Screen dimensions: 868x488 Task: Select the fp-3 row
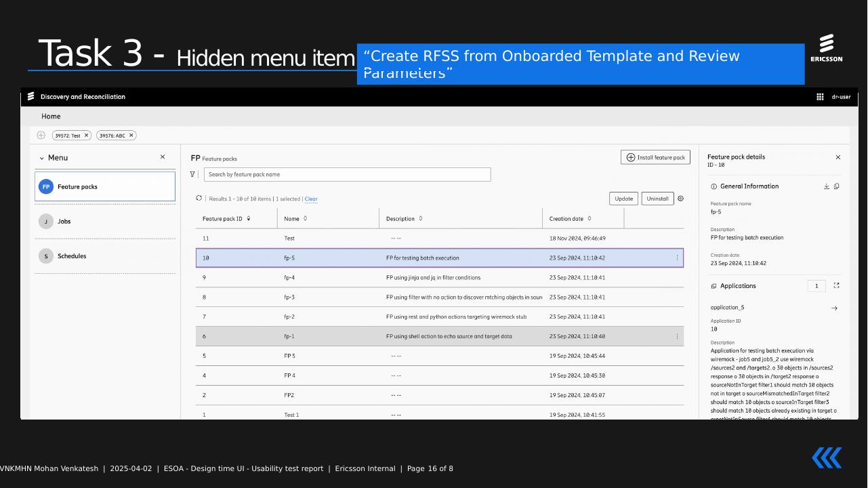(440, 298)
